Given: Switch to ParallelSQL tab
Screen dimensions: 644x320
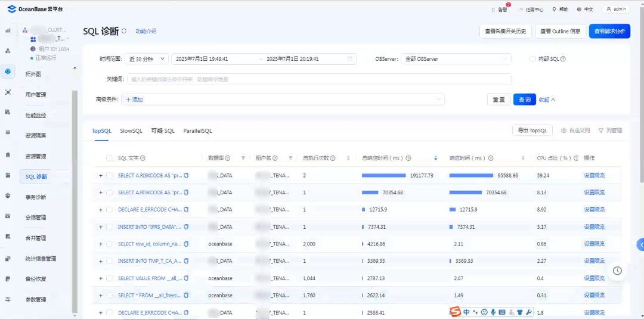Looking at the screenshot, I should click(197, 131).
